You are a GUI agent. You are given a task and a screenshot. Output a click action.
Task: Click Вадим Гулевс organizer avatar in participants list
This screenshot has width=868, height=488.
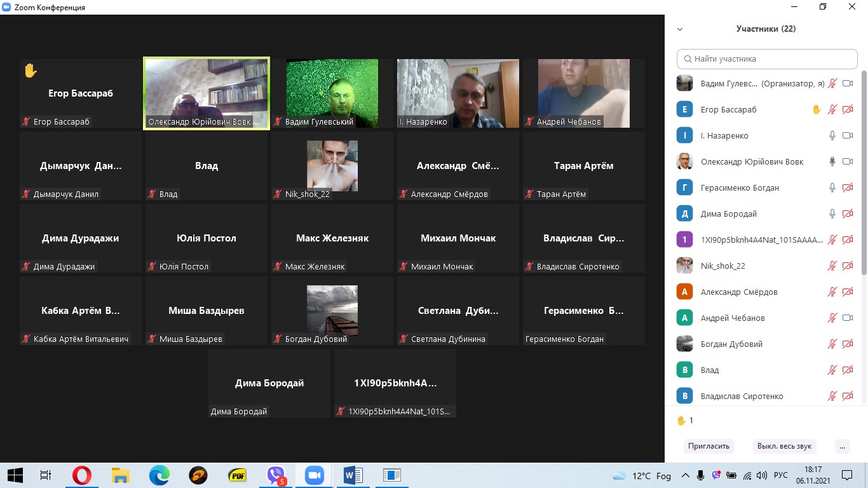click(684, 83)
